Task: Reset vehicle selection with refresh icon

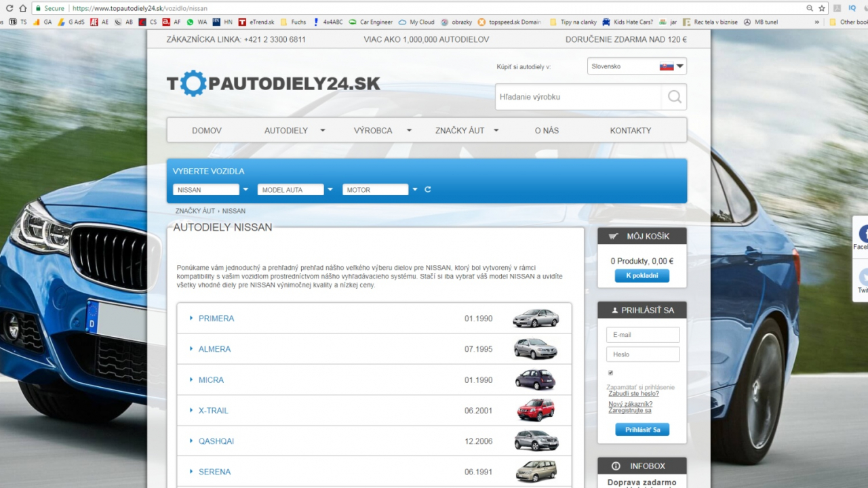Action: (428, 190)
